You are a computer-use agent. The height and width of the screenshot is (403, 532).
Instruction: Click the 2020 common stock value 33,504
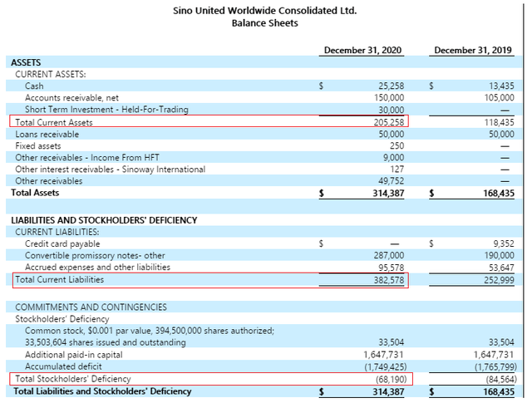coord(392,342)
